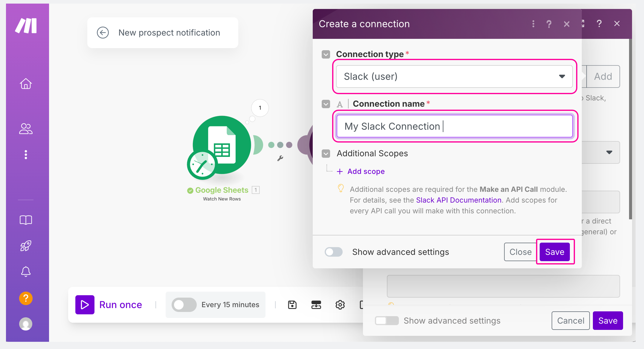The height and width of the screenshot is (349, 644).
Task: Open the rocket What's new icon
Action: [26, 246]
